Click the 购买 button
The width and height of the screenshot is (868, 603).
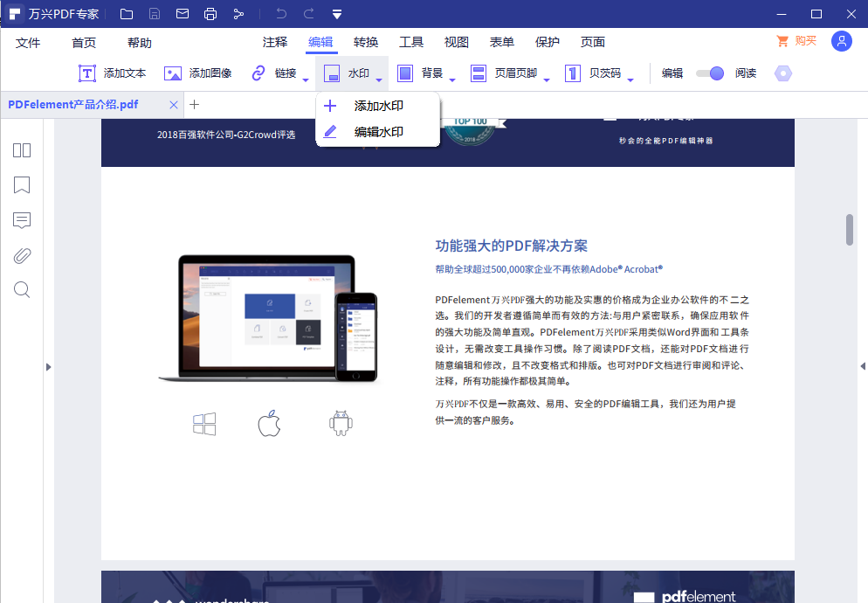tap(796, 41)
